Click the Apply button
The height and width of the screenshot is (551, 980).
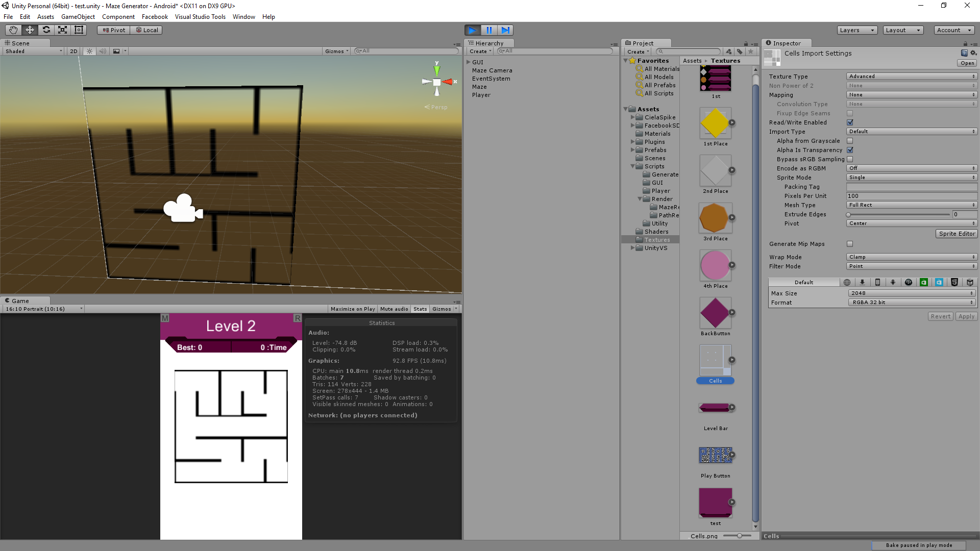click(966, 316)
